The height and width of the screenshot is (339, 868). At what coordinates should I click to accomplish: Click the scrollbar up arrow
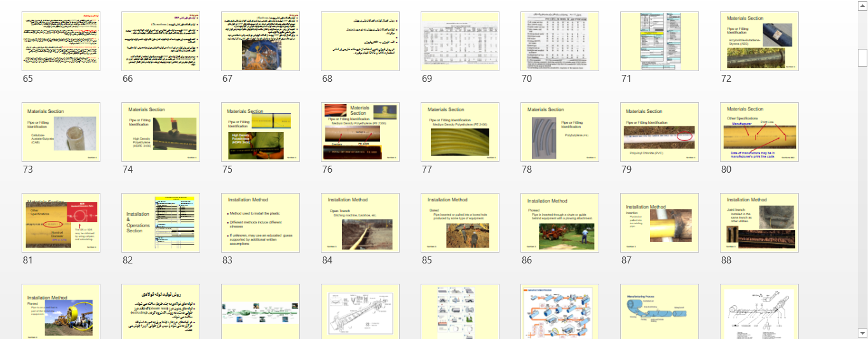(862, 5)
